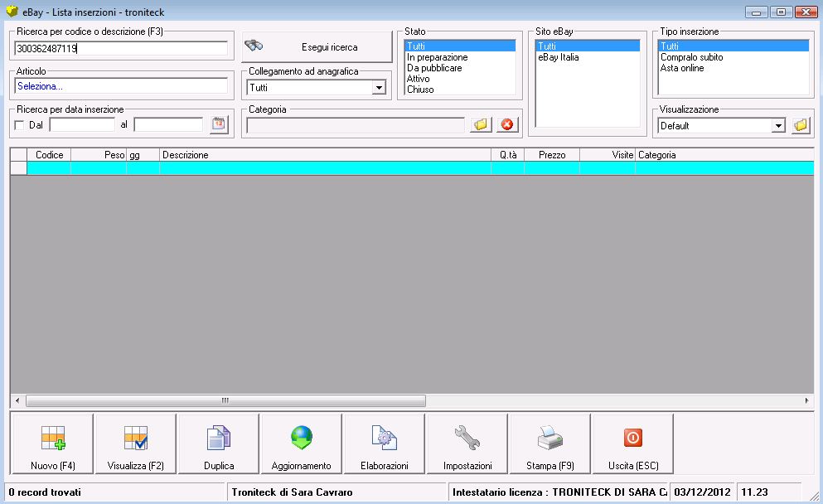Click the date 03/12/2012 in status bar
Viewport: 823px width, 504px height.
[x=702, y=492]
